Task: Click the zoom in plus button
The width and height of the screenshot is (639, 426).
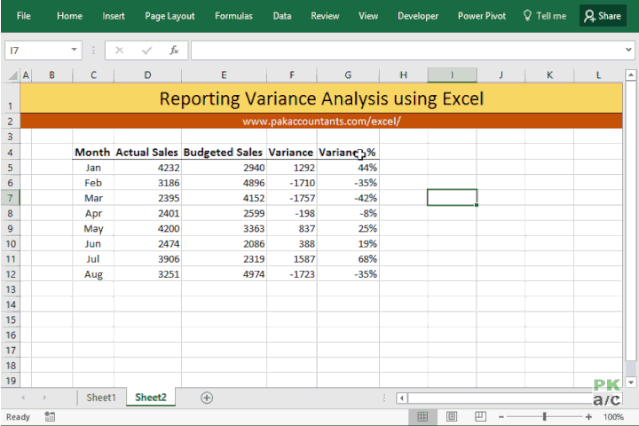Action: point(588,417)
